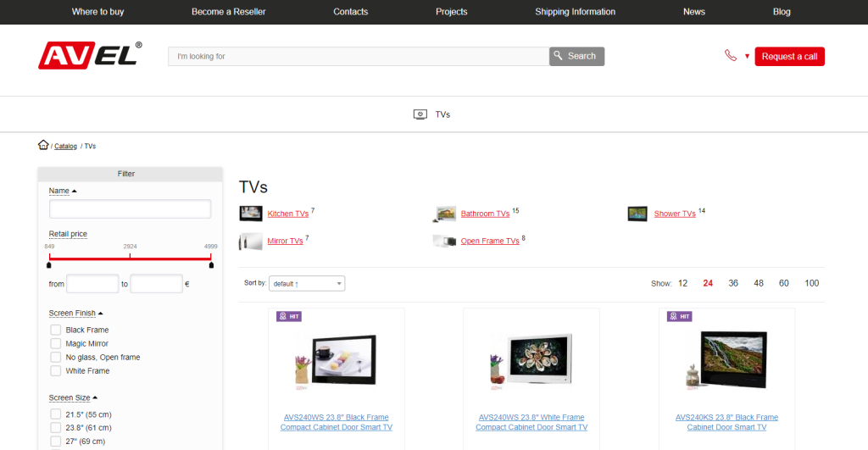Click the home icon in breadcrumb
868x450 pixels.
tap(43, 145)
